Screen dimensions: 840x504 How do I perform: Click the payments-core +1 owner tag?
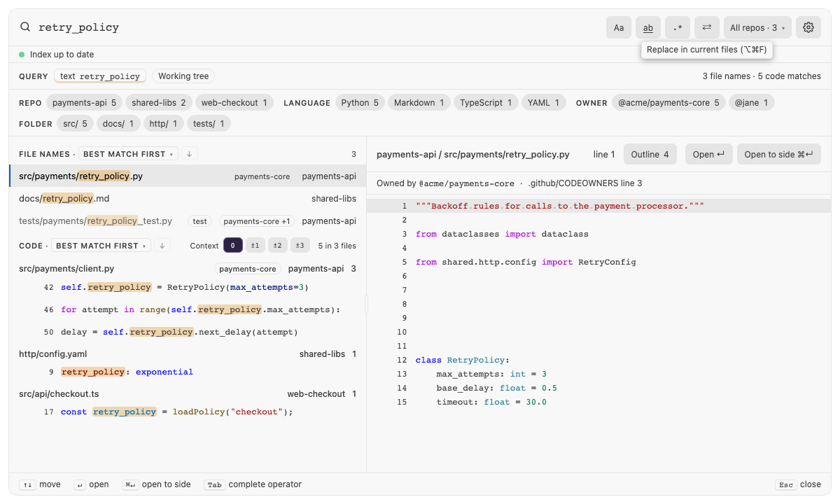tap(257, 221)
